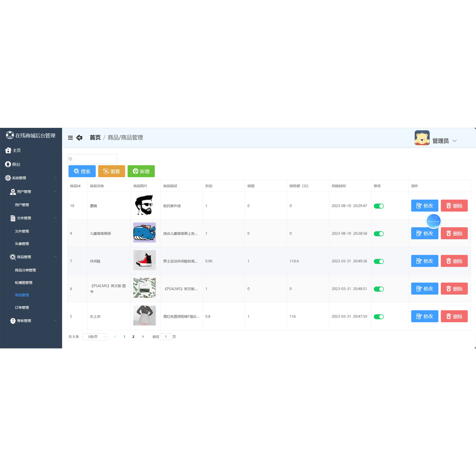Screen dimensions: 476x476
Task: Open the 5条/页 page size dropdown
Action: click(x=95, y=337)
